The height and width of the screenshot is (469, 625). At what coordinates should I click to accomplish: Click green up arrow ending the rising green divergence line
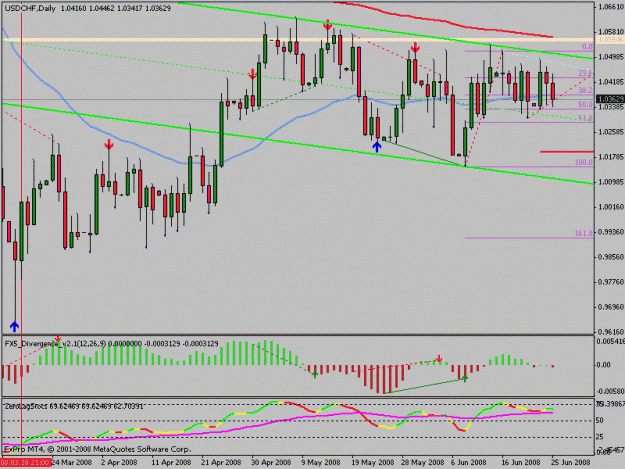pyautogui.click(x=464, y=378)
